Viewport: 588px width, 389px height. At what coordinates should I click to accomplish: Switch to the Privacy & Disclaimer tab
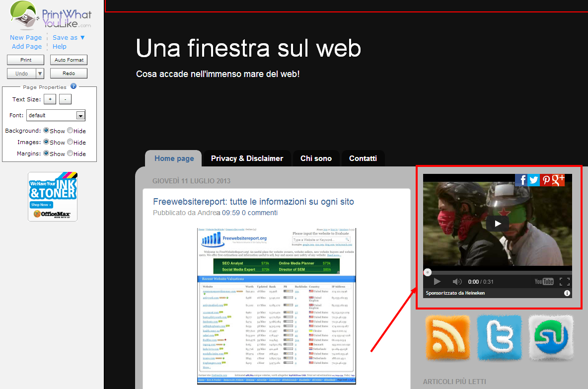tap(247, 158)
